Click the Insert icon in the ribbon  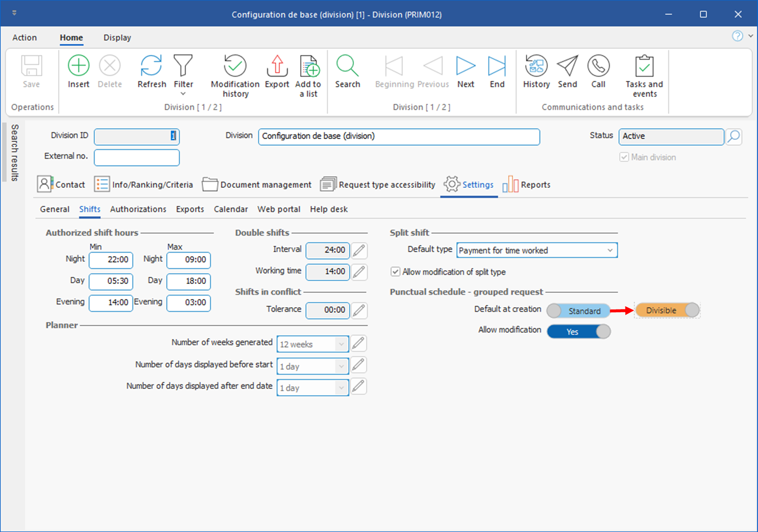tap(78, 66)
